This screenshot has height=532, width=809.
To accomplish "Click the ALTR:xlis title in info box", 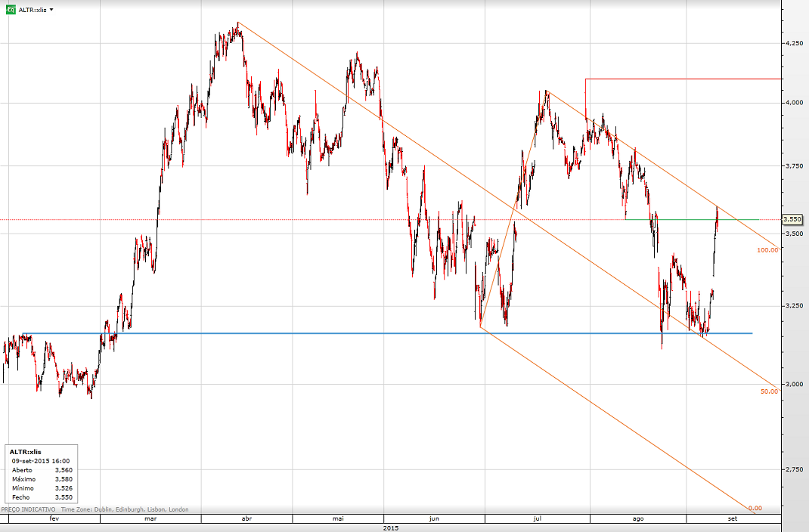I will coord(25,452).
